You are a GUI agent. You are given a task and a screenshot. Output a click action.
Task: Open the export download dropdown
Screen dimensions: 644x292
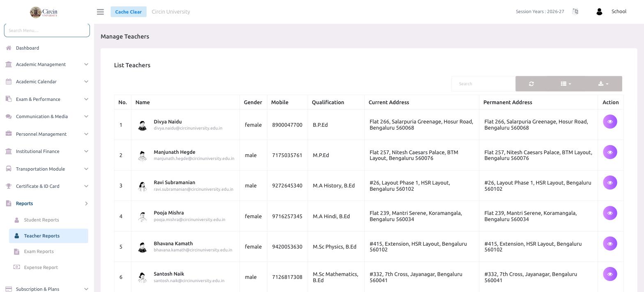tap(603, 84)
